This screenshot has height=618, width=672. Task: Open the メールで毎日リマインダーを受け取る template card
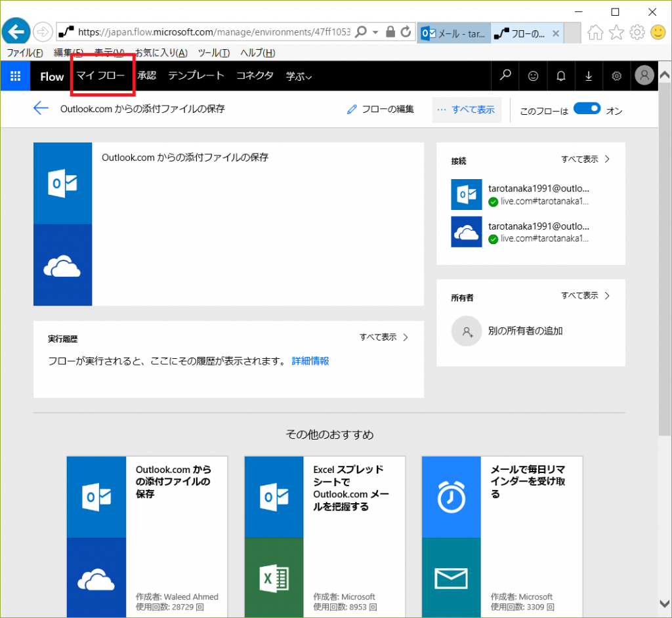pyautogui.click(x=502, y=537)
